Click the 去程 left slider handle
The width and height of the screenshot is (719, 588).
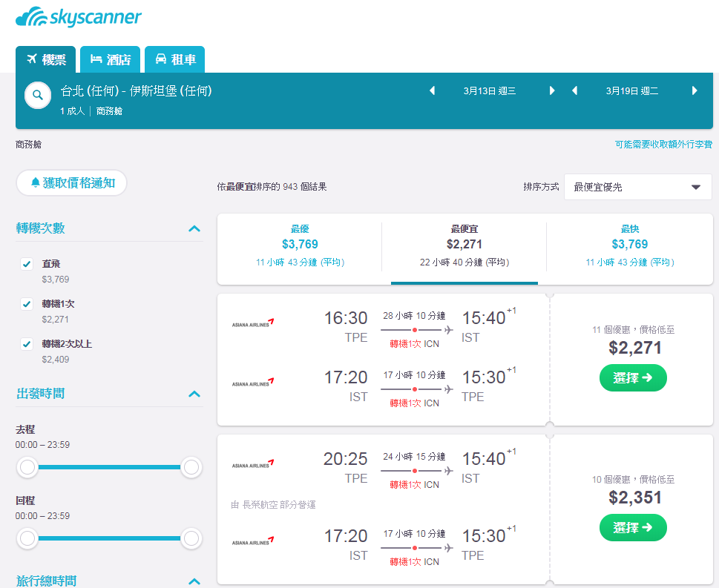[x=27, y=467]
